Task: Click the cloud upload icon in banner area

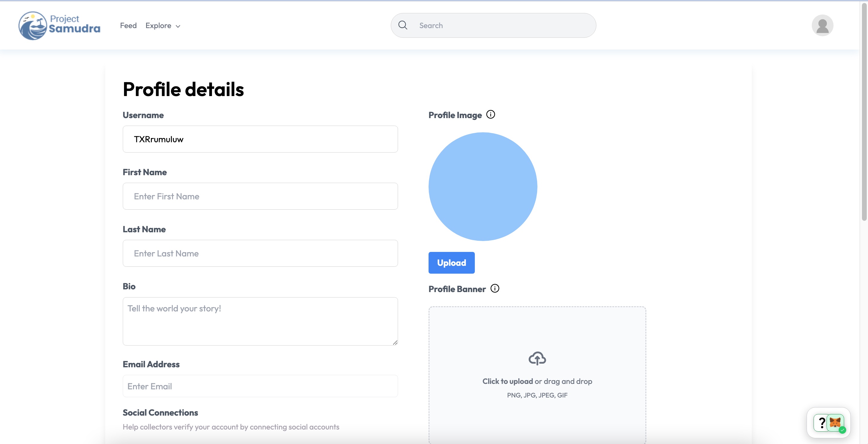Action: pyautogui.click(x=537, y=358)
